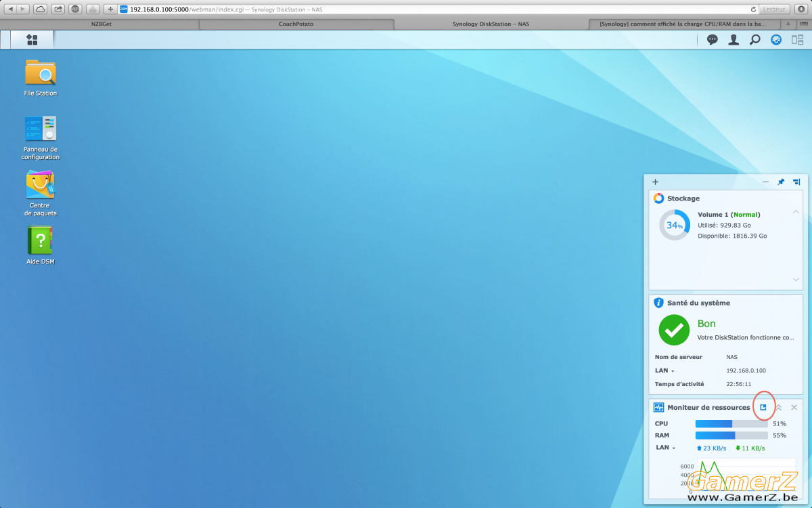Click the Santé du système shield icon
This screenshot has height=508, width=812.
click(x=658, y=303)
